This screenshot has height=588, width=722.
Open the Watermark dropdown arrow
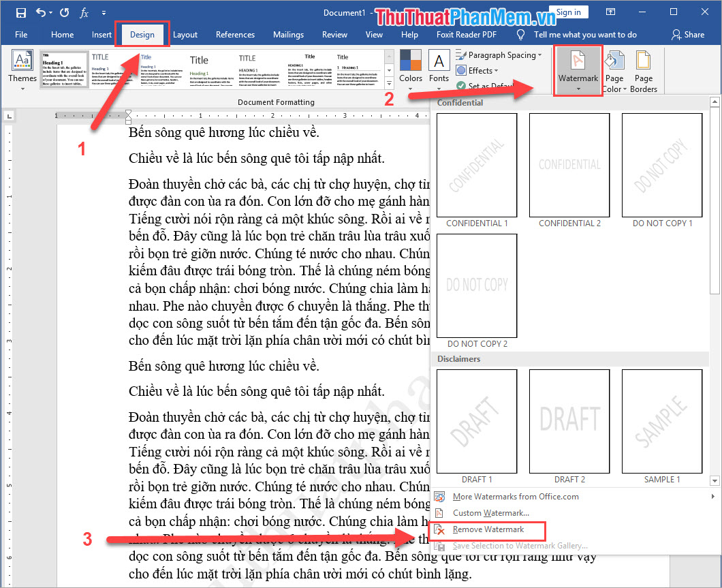(578, 87)
